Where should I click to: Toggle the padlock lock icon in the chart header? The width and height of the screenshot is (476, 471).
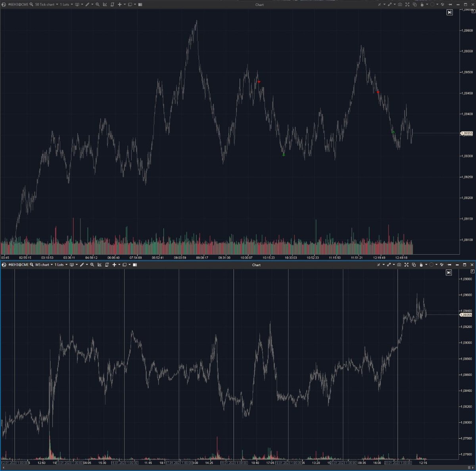pyautogui.click(x=422, y=4)
